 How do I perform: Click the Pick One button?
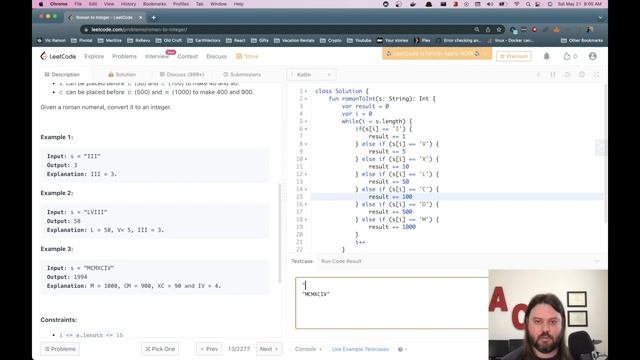coord(160,349)
